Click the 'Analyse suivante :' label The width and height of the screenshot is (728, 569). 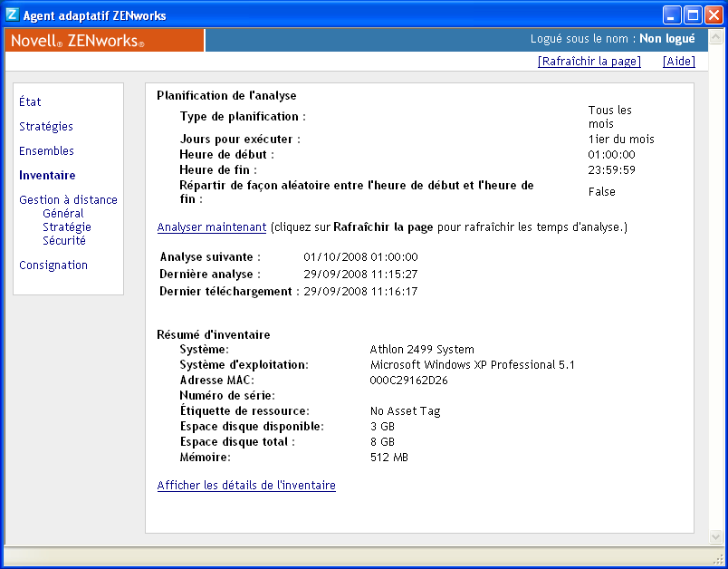pyautogui.click(x=210, y=256)
